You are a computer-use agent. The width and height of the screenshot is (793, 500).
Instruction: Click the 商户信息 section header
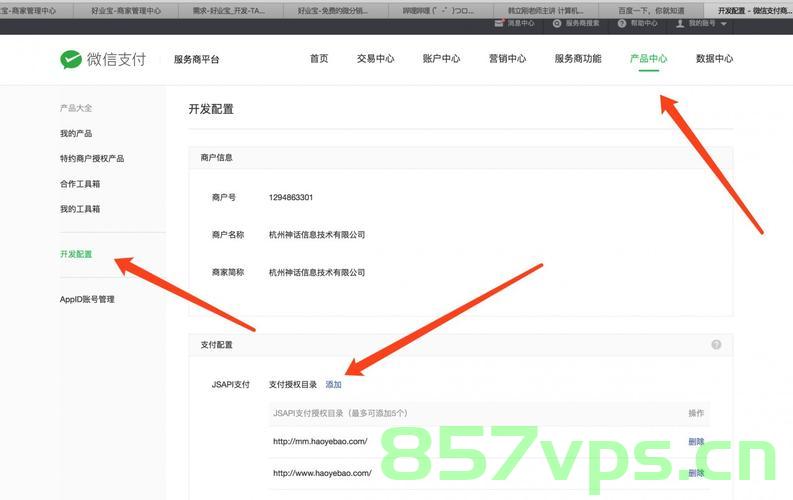click(216, 157)
